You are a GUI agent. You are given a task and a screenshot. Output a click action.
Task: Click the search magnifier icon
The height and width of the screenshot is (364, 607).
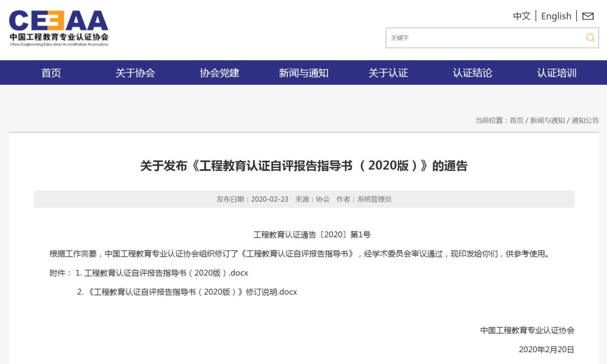(x=590, y=38)
